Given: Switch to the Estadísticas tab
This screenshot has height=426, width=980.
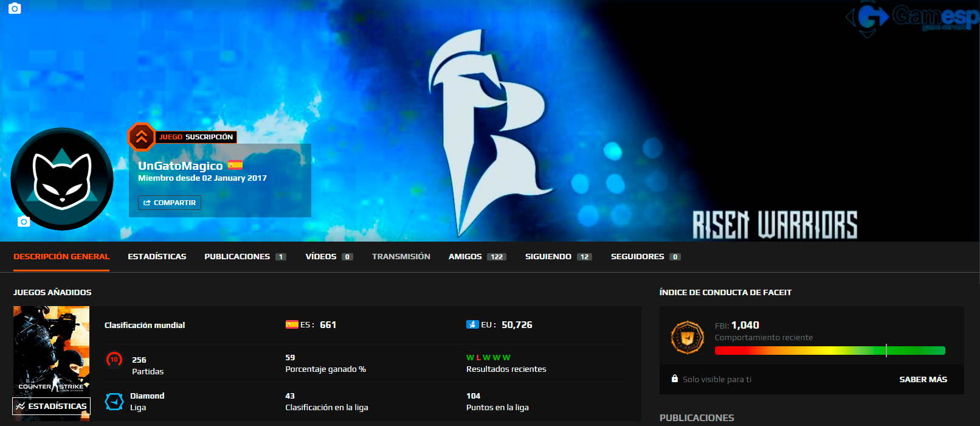Looking at the screenshot, I should point(157,257).
